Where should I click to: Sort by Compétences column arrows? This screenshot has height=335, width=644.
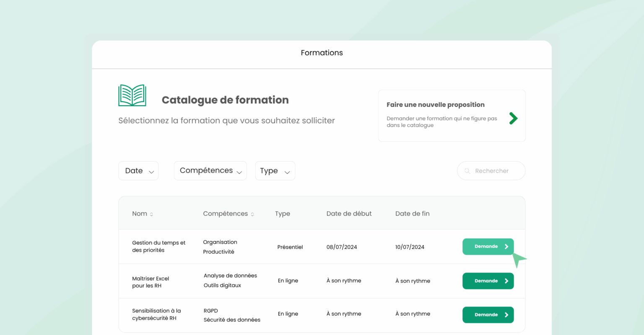[252, 214]
